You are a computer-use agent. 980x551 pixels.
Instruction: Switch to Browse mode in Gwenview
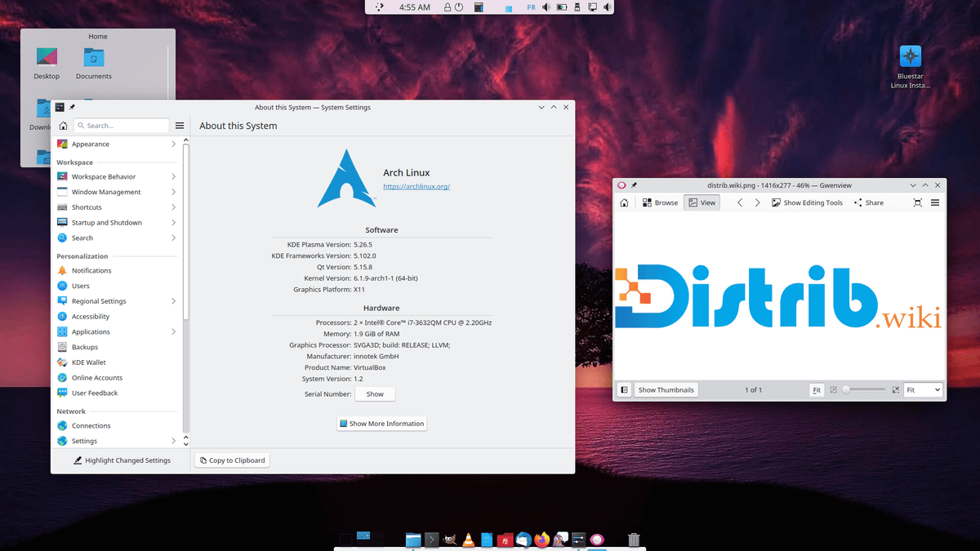[x=660, y=202]
